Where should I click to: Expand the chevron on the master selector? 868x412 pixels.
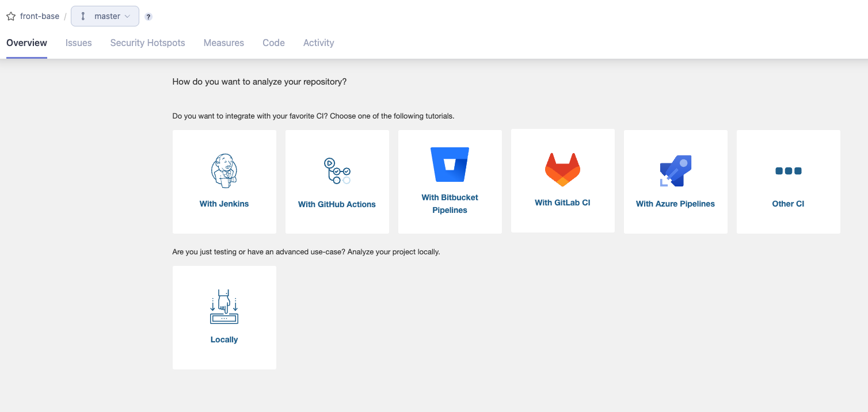127,16
